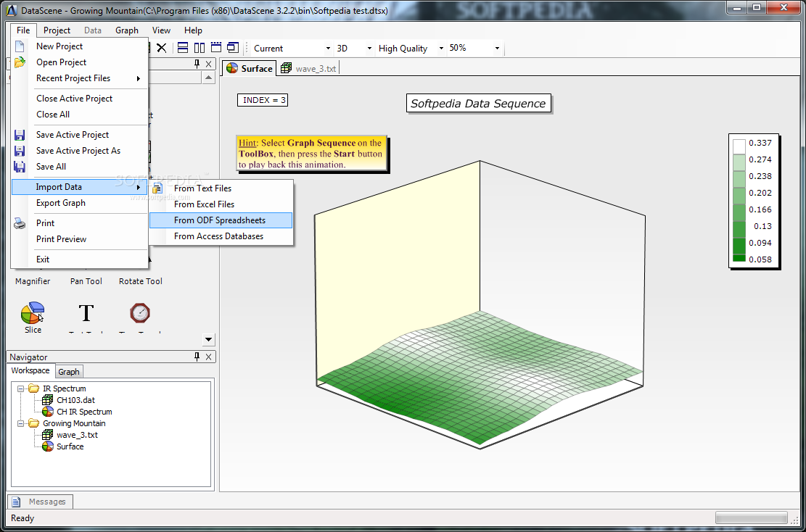The image size is (806, 532).
Task: Click the INDEX = 3 label
Action: tap(263, 100)
